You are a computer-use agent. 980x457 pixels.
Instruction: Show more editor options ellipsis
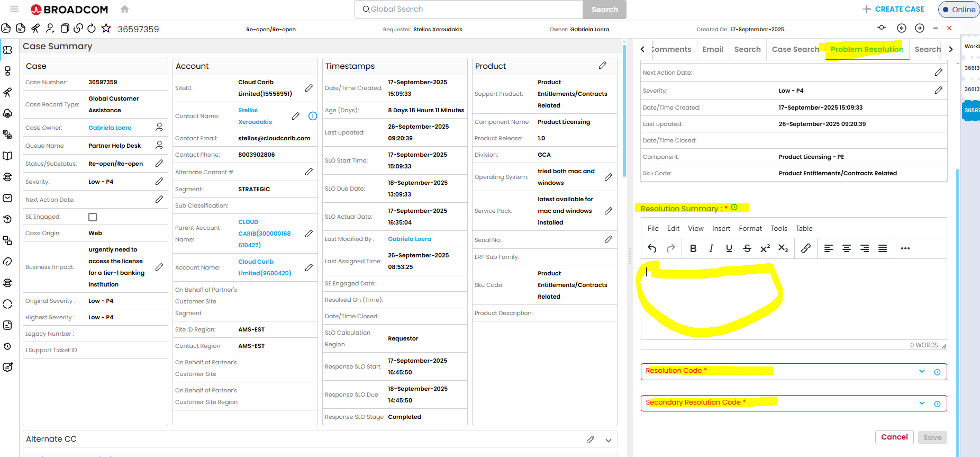pyautogui.click(x=905, y=248)
